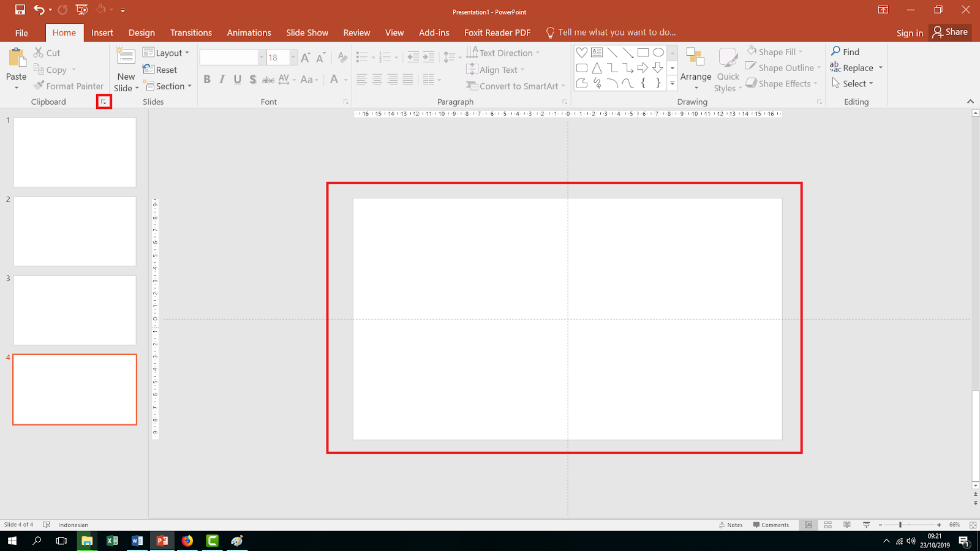Image resolution: width=980 pixels, height=551 pixels.
Task: Open the Font Size dropdown
Action: [292, 57]
